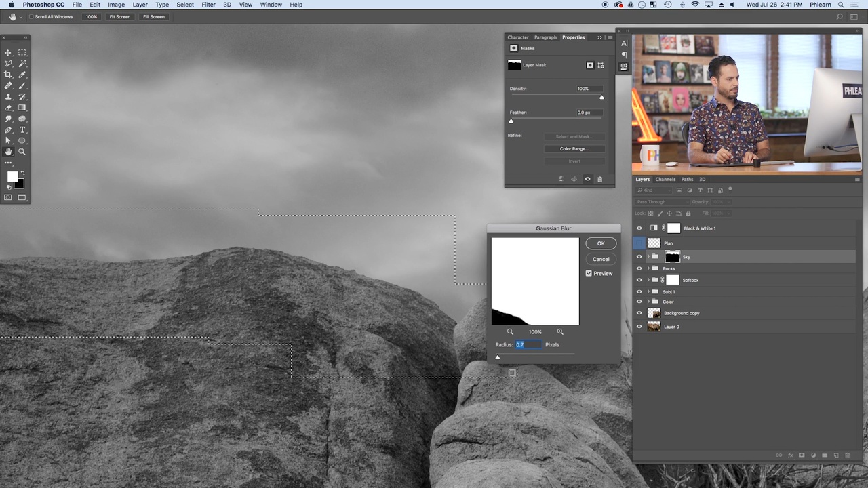
Task: Zoom in the Gaussian Blur preview
Action: 560,331
